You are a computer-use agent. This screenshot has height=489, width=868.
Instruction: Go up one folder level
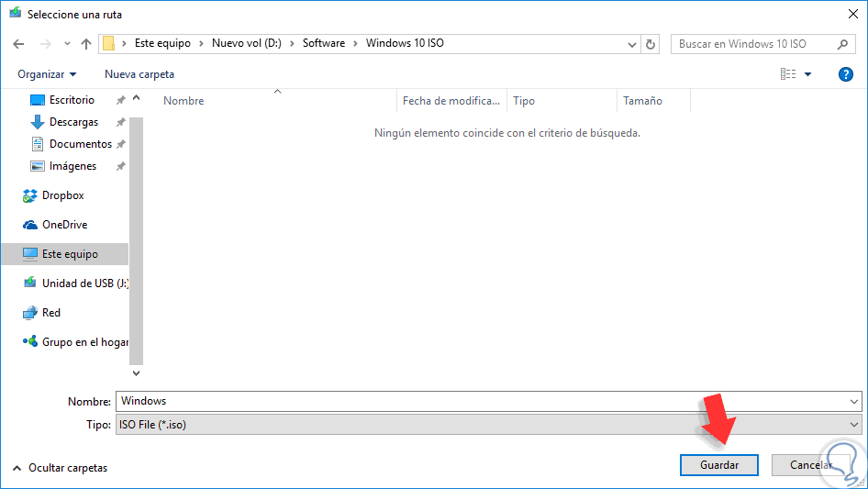tap(86, 44)
